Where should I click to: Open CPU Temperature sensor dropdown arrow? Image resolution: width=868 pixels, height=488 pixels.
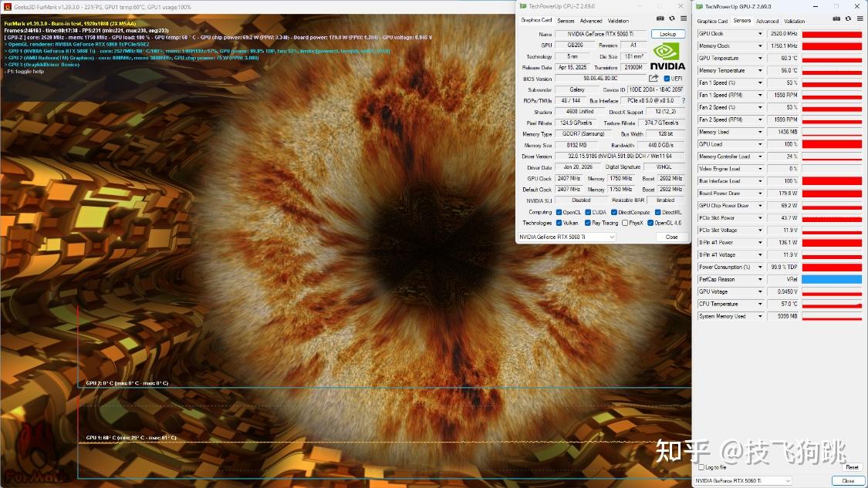click(x=760, y=304)
